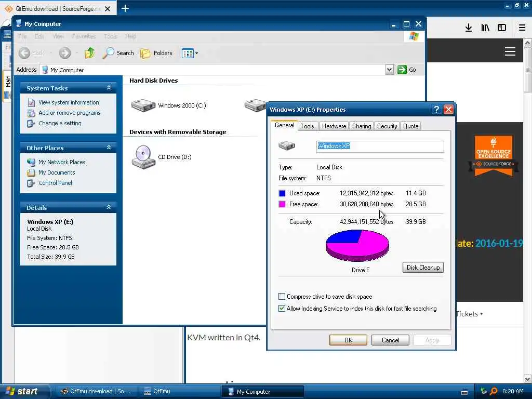The image size is (532, 399).
Task: Switch to the Security tab
Action: [x=387, y=126]
